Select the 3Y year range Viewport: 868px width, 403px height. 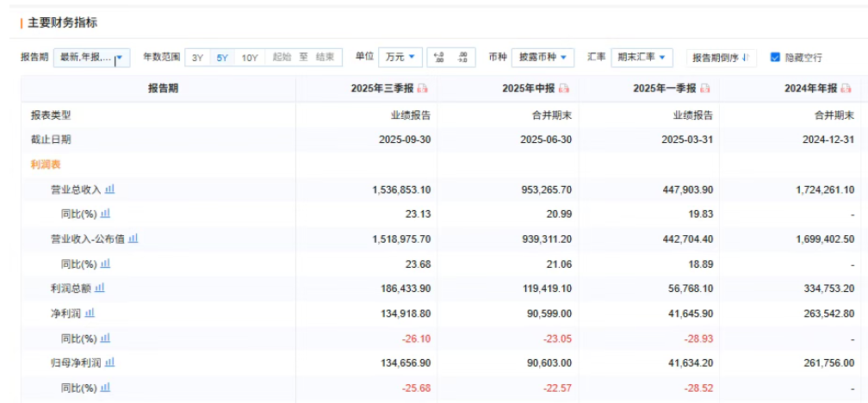pyautogui.click(x=197, y=58)
